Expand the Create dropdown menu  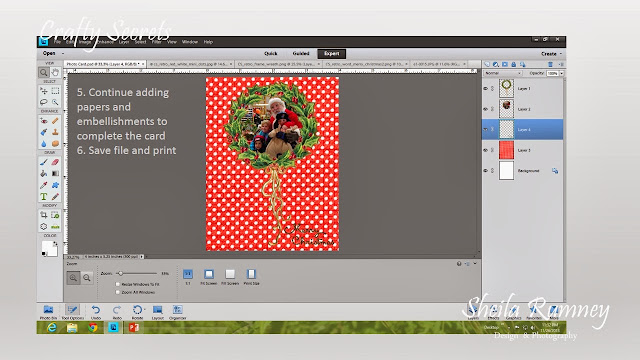point(551,53)
